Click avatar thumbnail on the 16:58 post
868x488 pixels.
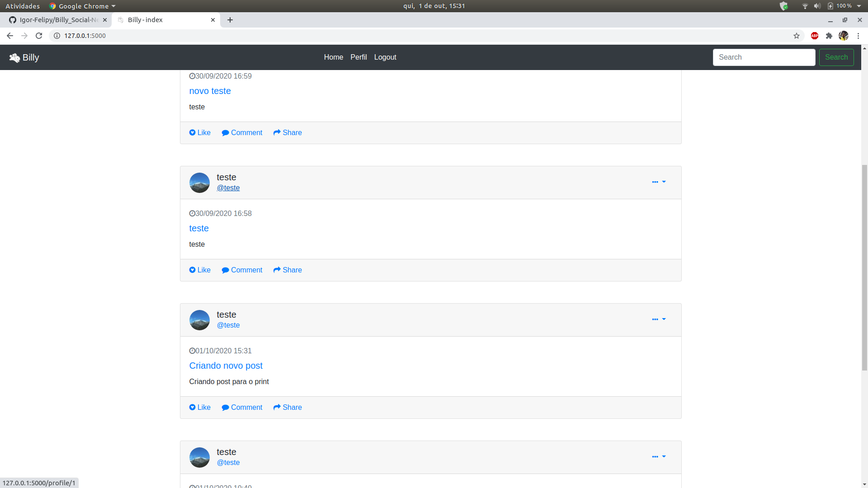pyautogui.click(x=199, y=183)
